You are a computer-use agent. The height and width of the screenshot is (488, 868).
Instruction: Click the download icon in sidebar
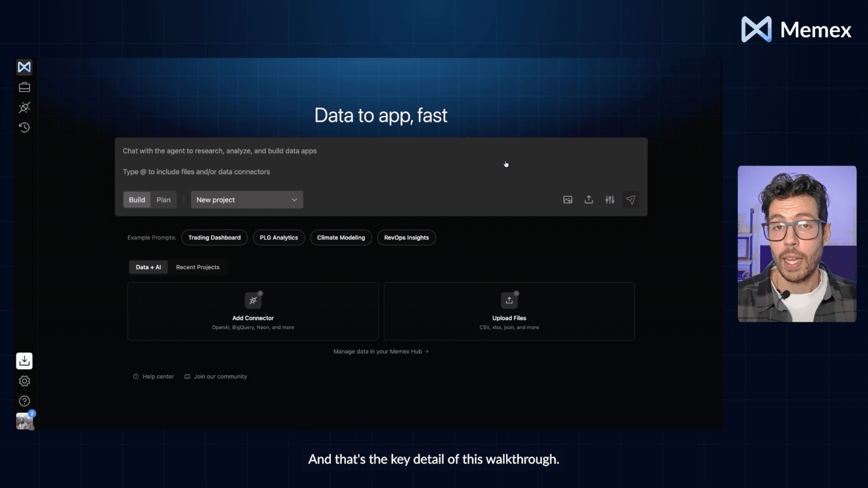point(24,361)
